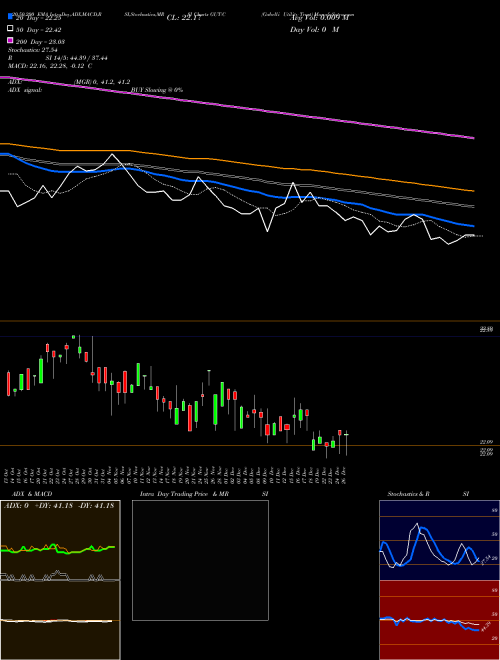
Task: Select the '20 Day = 22.25' legend text
Action: click(39, 18)
